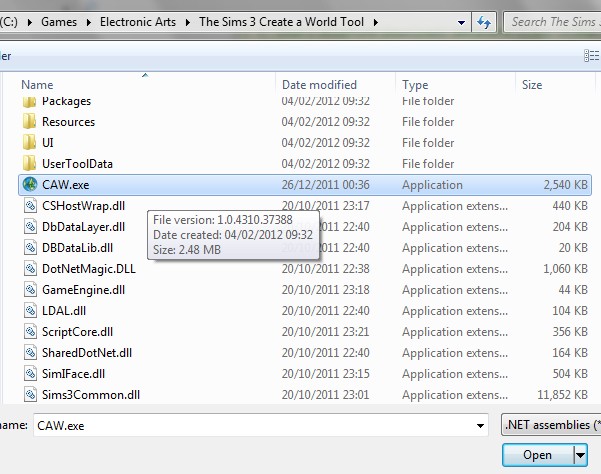The image size is (601, 474).
Task: Select the GameEngine.dll file name
Action: click(84, 290)
